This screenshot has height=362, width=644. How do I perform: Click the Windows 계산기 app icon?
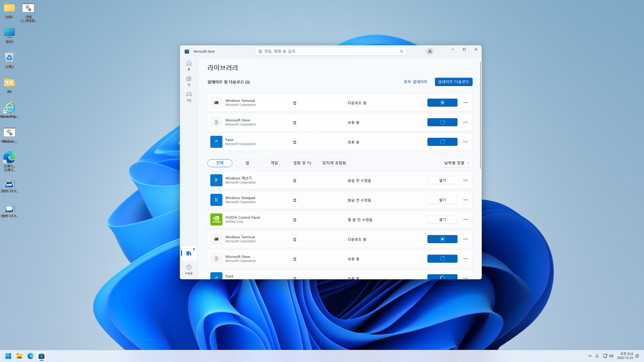click(x=216, y=180)
